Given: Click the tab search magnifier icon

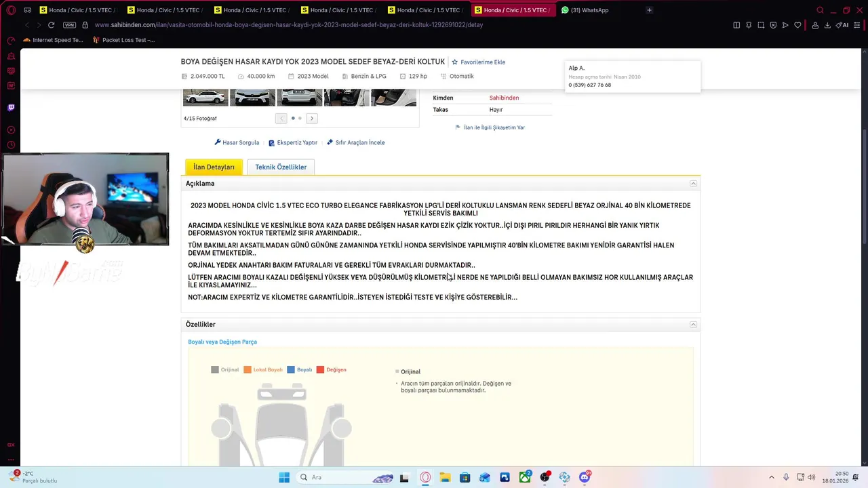Looking at the screenshot, I should (x=820, y=10).
